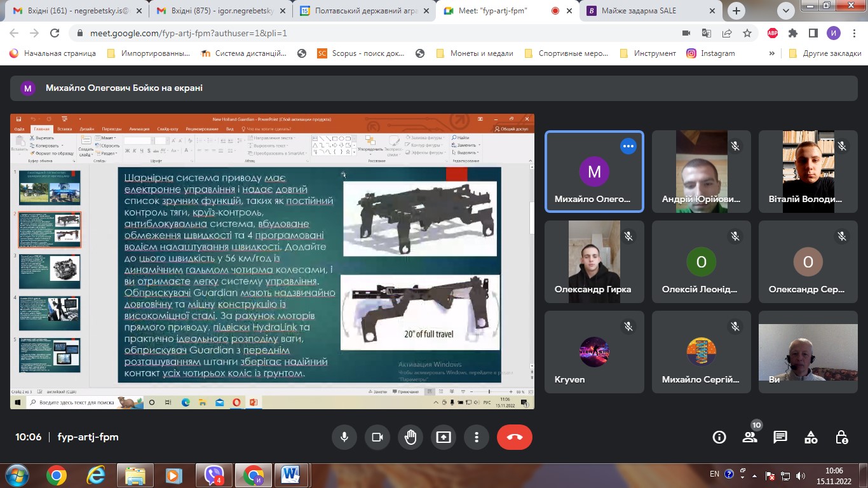The width and height of the screenshot is (868, 488).
Task: Open the ABP ad blocker extension
Action: coord(773,33)
